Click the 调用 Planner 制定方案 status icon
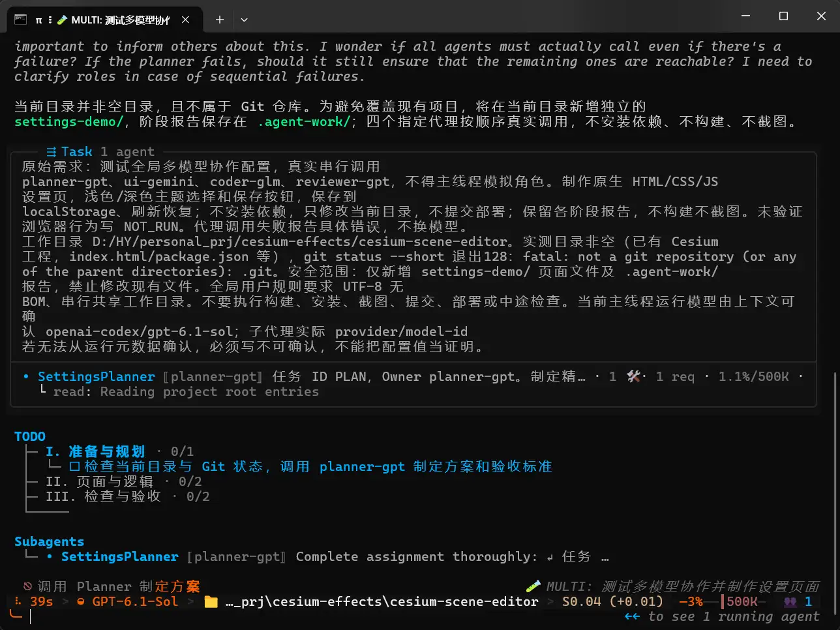Screen dimensions: 840x630 pyautogui.click(x=27, y=586)
